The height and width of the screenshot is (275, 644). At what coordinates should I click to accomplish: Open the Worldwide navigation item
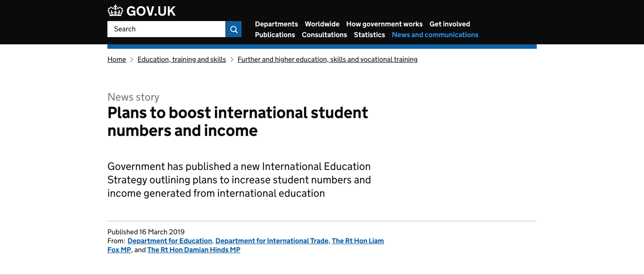[322, 24]
